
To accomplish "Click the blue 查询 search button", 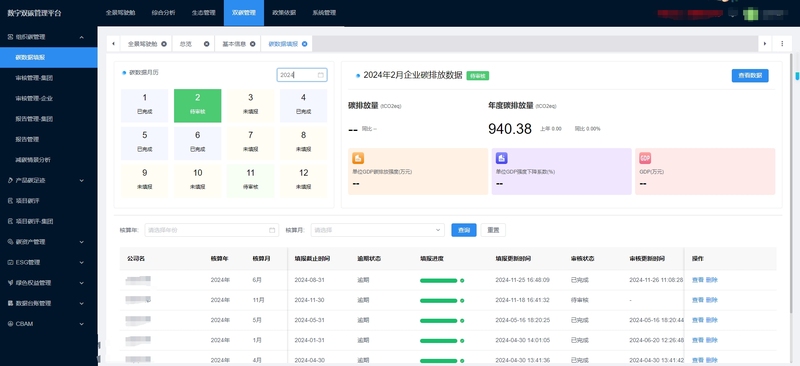I will point(464,230).
